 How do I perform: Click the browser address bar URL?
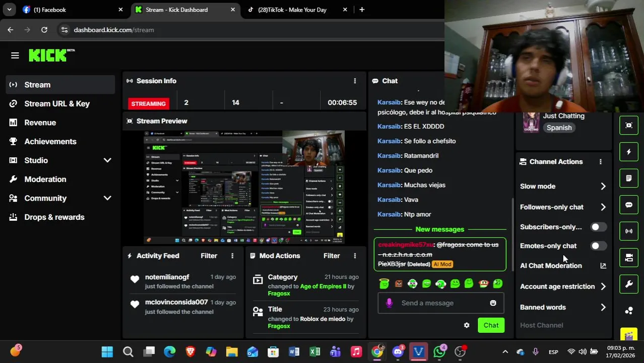point(114,30)
